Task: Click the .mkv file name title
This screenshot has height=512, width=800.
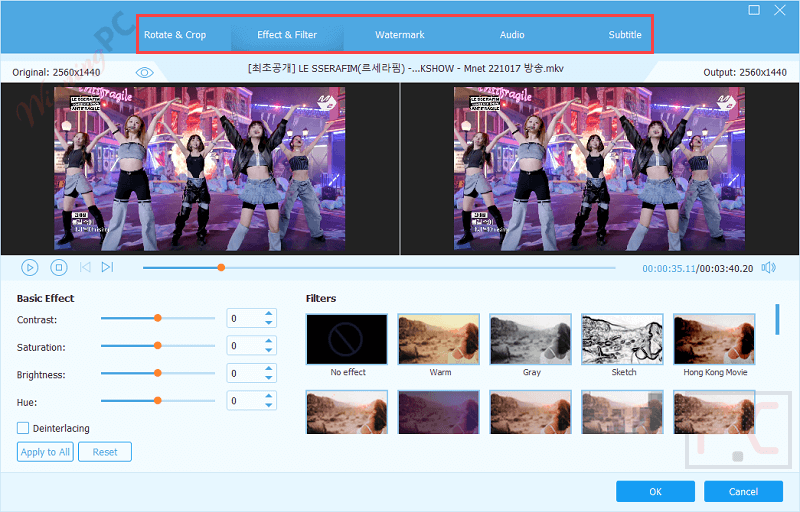Action: tap(406, 68)
